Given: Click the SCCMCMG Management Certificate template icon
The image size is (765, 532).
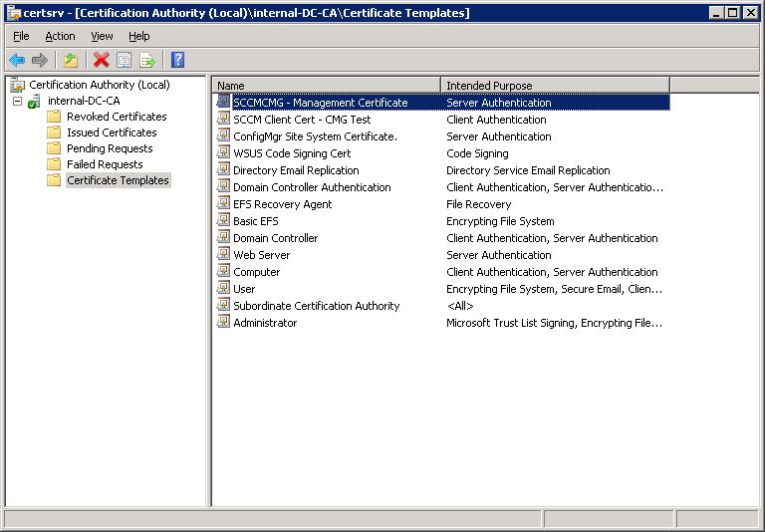Looking at the screenshot, I should tap(223, 102).
